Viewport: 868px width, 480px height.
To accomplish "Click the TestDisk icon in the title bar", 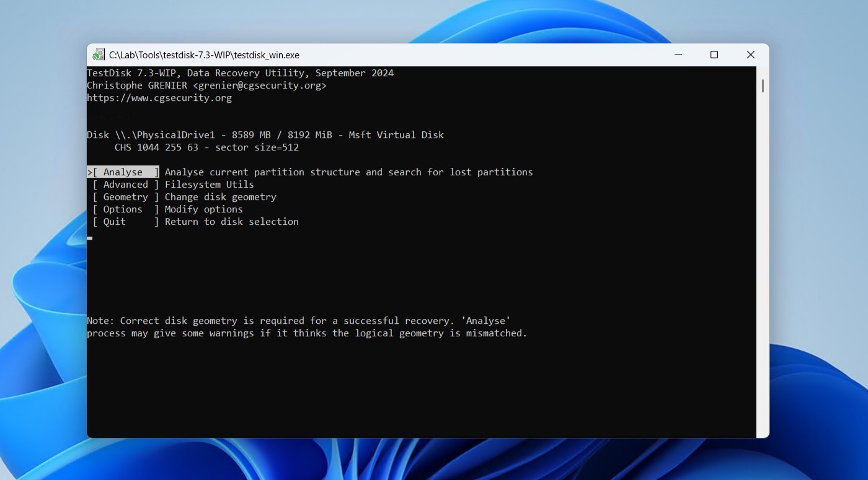I will click(x=98, y=55).
